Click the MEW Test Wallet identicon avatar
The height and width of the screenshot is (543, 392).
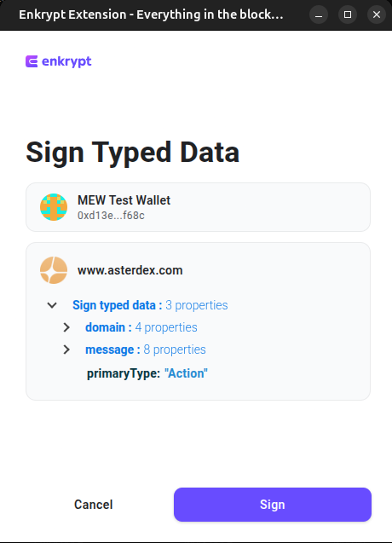coord(54,207)
